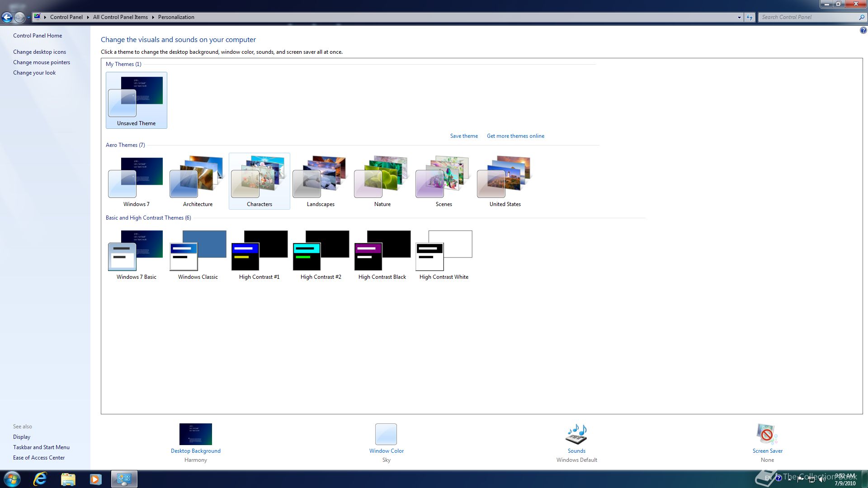
Task: Click All Control Panel Items breadcrumb
Action: coord(120,17)
